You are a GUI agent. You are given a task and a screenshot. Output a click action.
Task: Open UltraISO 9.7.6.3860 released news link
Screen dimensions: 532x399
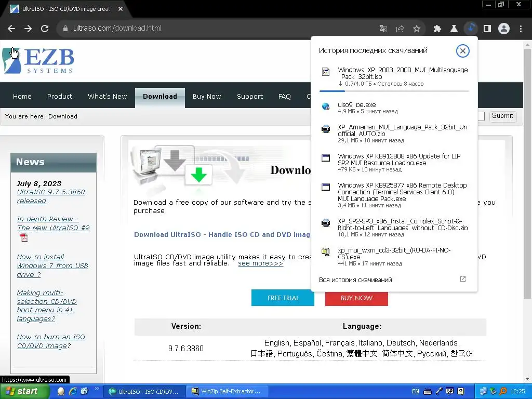tap(51, 196)
